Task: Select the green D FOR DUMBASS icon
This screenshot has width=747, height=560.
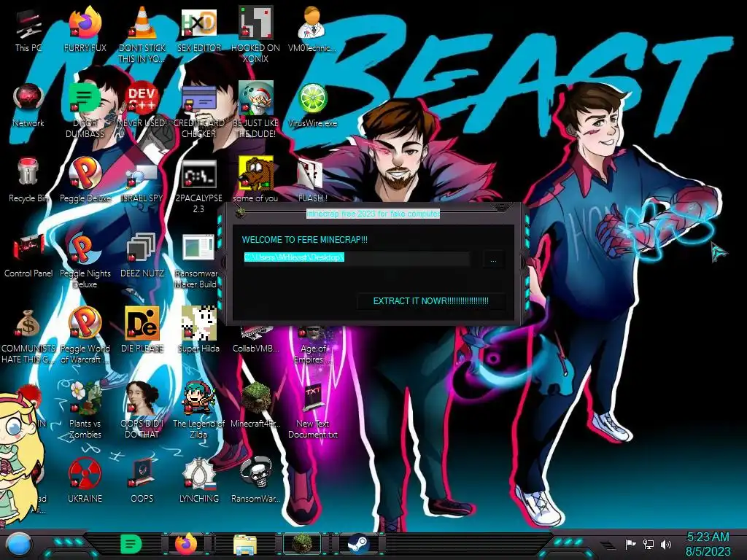Action: pos(85,99)
